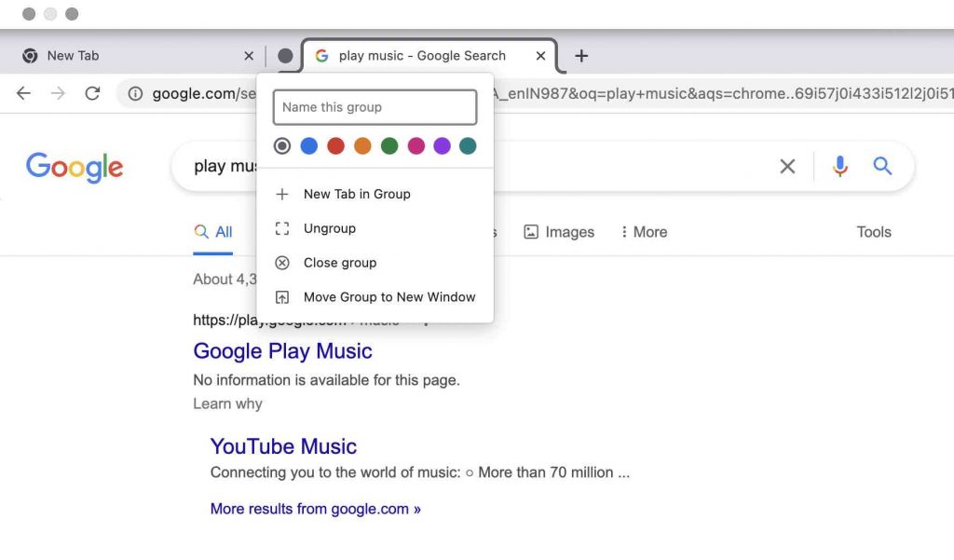Click the Name this group field

click(375, 107)
